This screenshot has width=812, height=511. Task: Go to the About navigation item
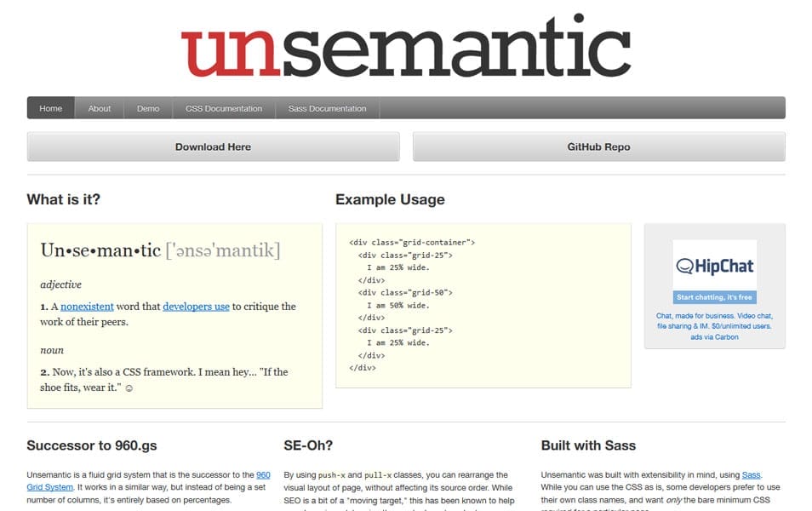tap(99, 108)
